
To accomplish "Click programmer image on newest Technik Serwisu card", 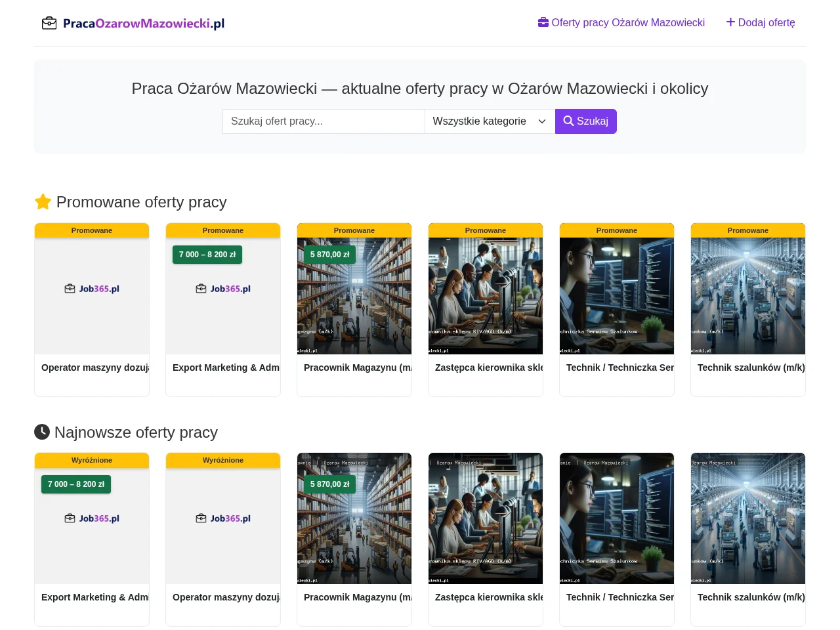I will coord(617,518).
